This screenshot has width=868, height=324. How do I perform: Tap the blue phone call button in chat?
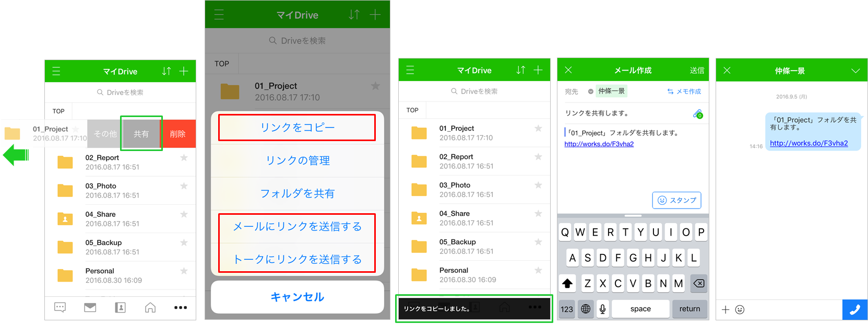click(x=855, y=310)
